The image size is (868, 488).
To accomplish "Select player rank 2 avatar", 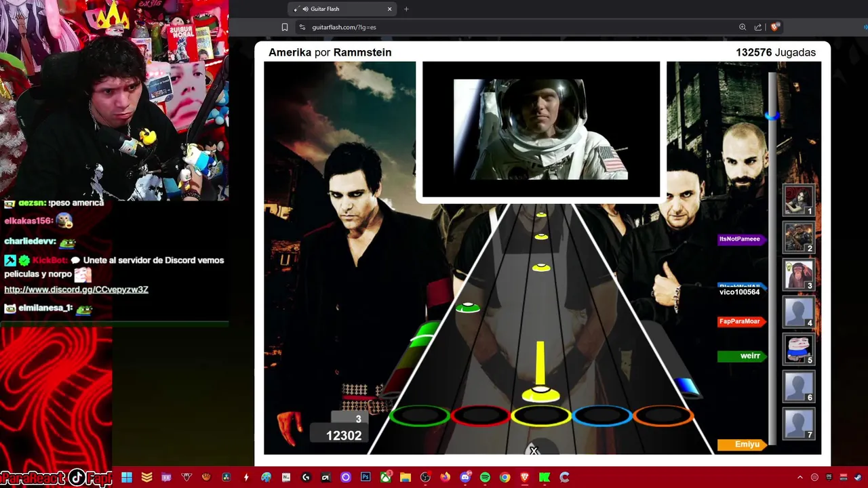I will click(x=799, y=237).
